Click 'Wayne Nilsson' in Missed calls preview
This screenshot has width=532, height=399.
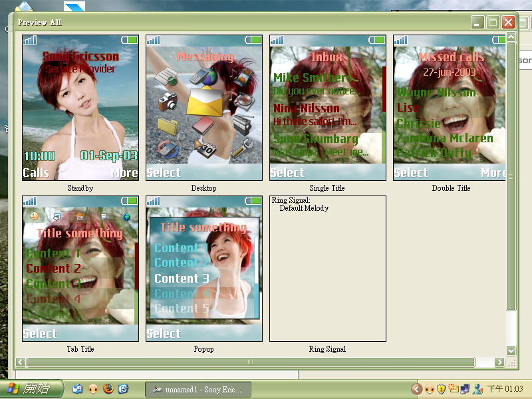coord(436,92)
